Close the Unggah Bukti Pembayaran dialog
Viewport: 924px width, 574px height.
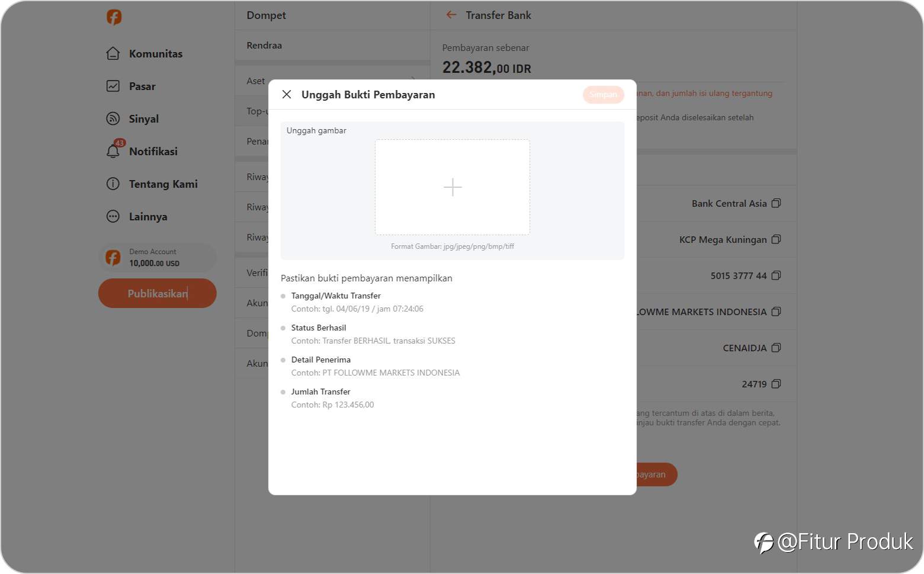click(287, 94)
